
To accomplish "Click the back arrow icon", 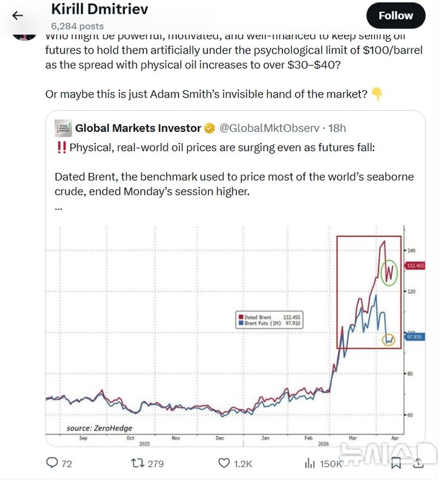I will point(17,16).
